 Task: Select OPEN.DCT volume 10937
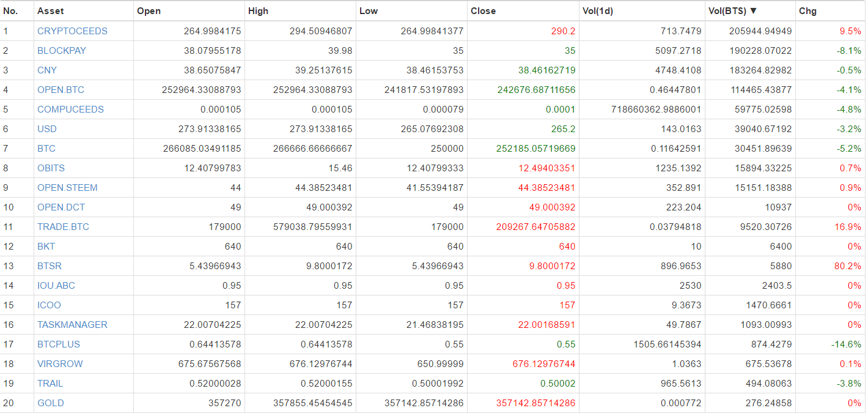point(778,207)
